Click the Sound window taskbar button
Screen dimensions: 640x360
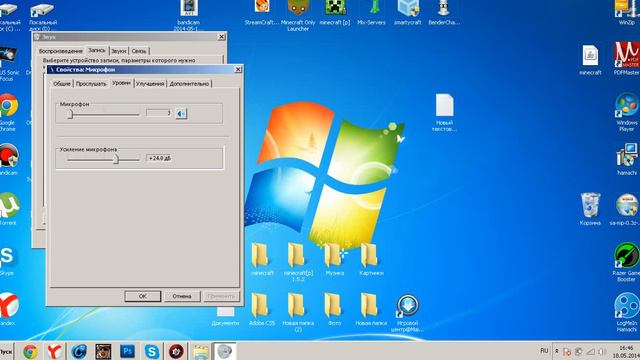tap(224, 351)
